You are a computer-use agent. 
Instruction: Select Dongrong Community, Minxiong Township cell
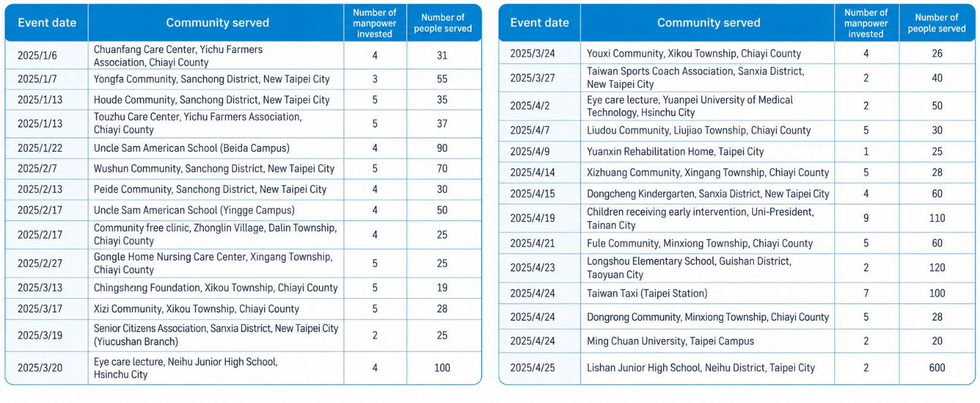click(x=708, y=317)
